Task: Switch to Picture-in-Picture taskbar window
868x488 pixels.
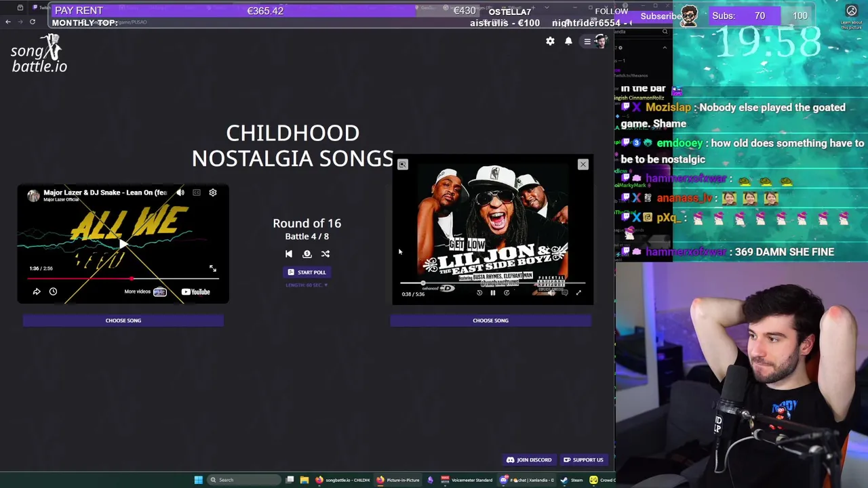Action: pos(399,480)
